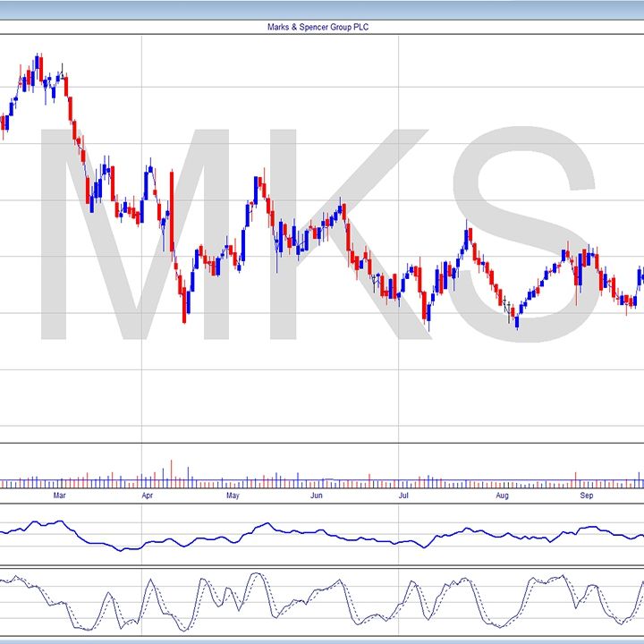Select the lowest red candlestick in mid-April
Viewport: 644px width, 644px height.
tap(185, 304)
